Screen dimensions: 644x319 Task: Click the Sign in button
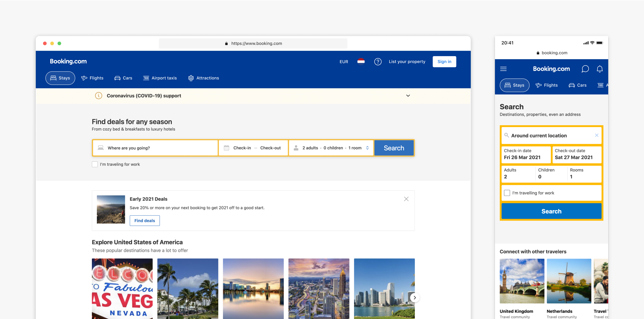coord(444,61)
